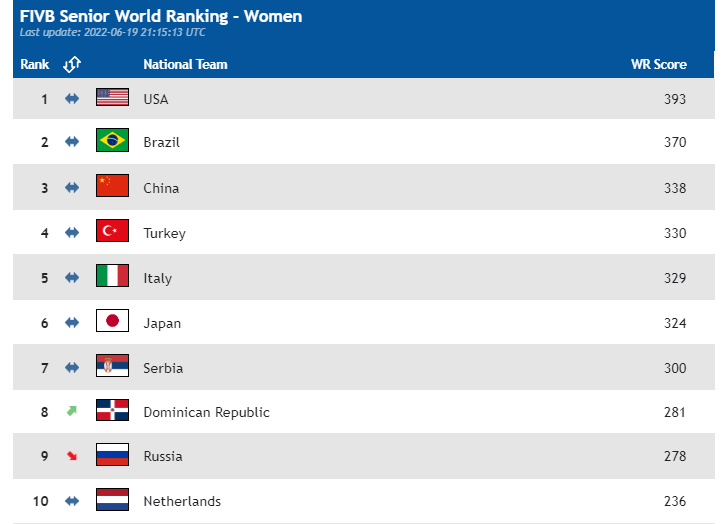Open the Netherlands team link
Screen dimensions: 728x524
[x=182, y=501]
